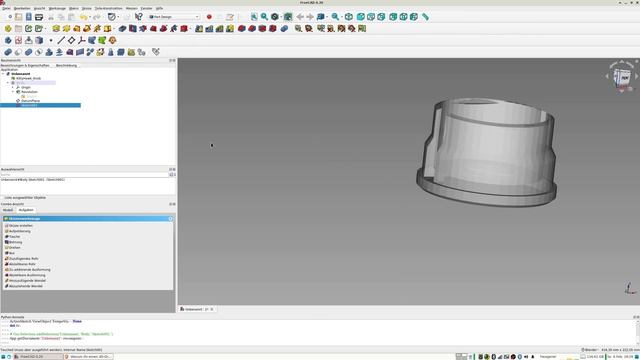Click the FreeCAD taskbar window button

[38, 357]
